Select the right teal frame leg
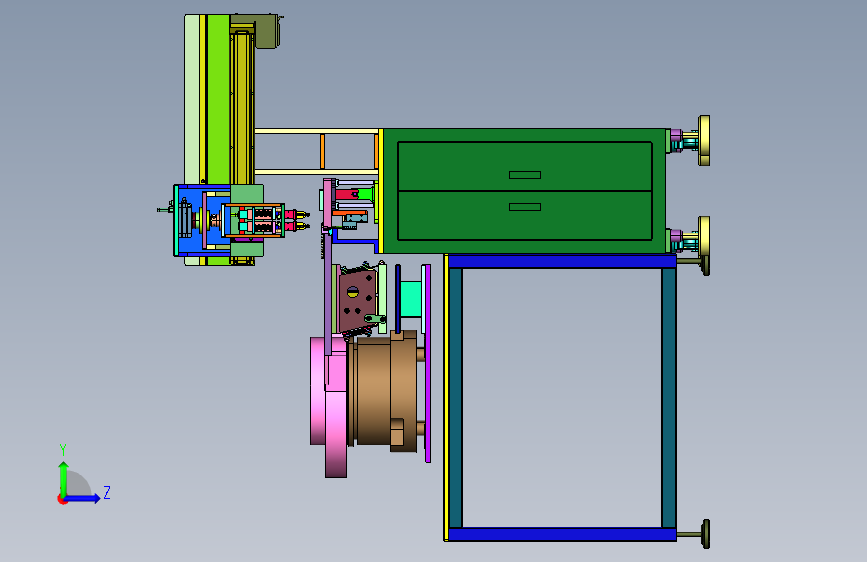Screen dimensions: 867x562 [x=668, y=398]
